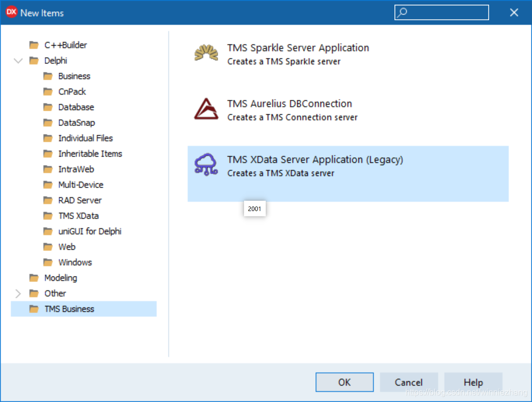This screenshot has width=532, height=402.
Task: Click the IntraWeb folder icon
Action: click(48, 169)
